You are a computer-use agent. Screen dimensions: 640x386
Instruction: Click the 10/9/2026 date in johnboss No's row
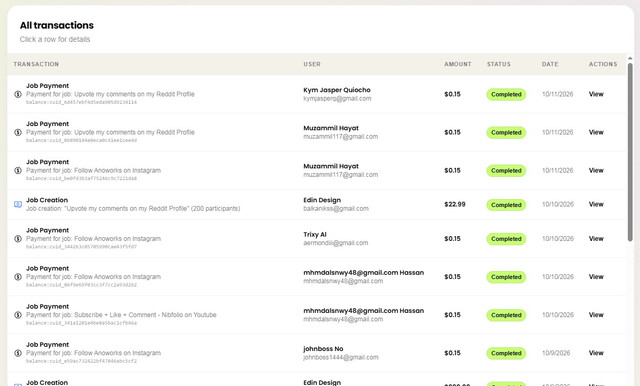(x=556, y=353)
